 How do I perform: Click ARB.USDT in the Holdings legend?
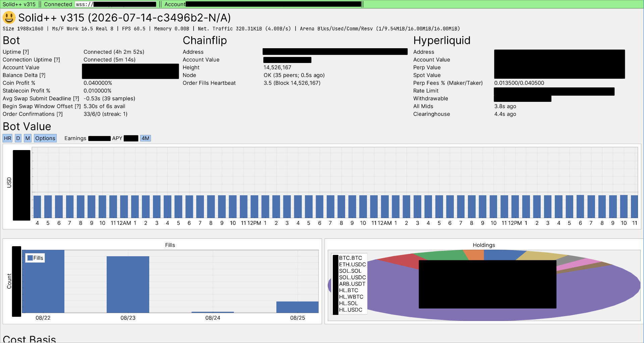click(x=352, y=284)
